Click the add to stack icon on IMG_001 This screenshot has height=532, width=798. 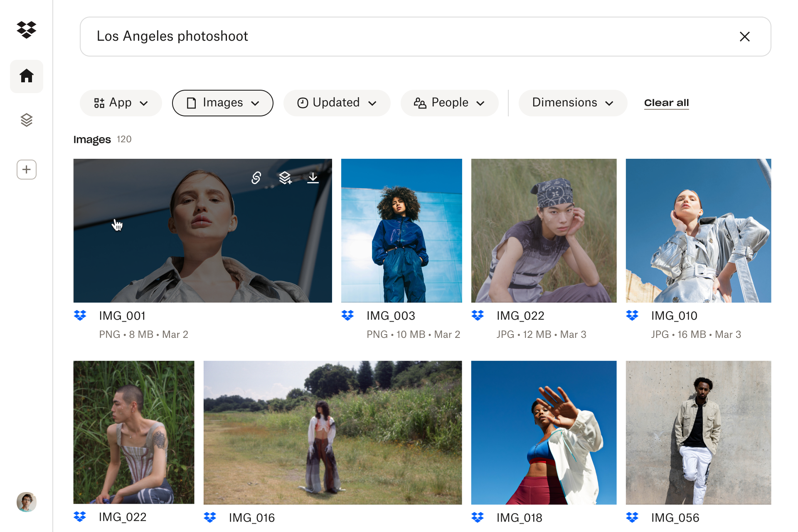pyautogui.click(x=285, y=178)
